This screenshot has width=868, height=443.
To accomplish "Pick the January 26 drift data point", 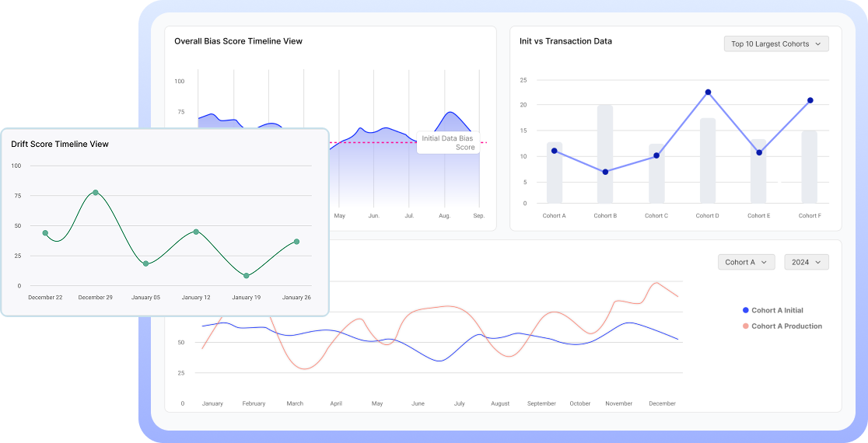I will click(296, 242).
